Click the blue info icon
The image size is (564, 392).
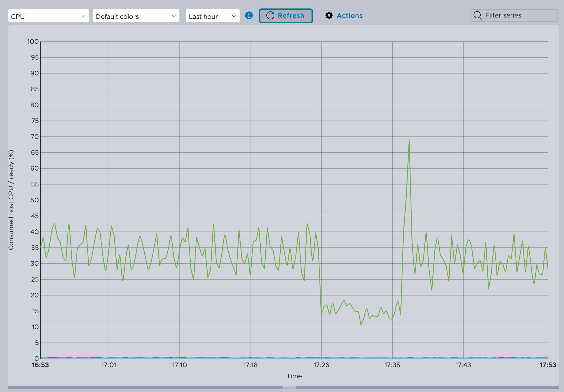(249, 15)
